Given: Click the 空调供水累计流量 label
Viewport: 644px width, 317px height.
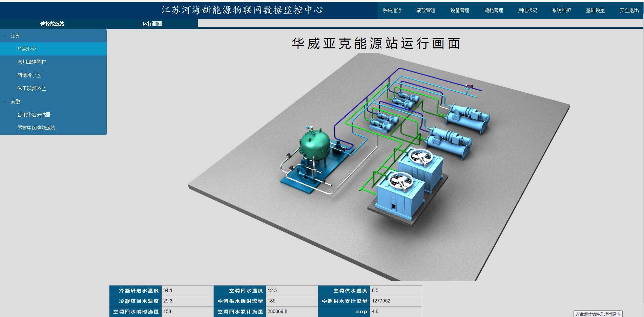Looking at the screenshot, I should pyautogui.click(x=345, y=301).
